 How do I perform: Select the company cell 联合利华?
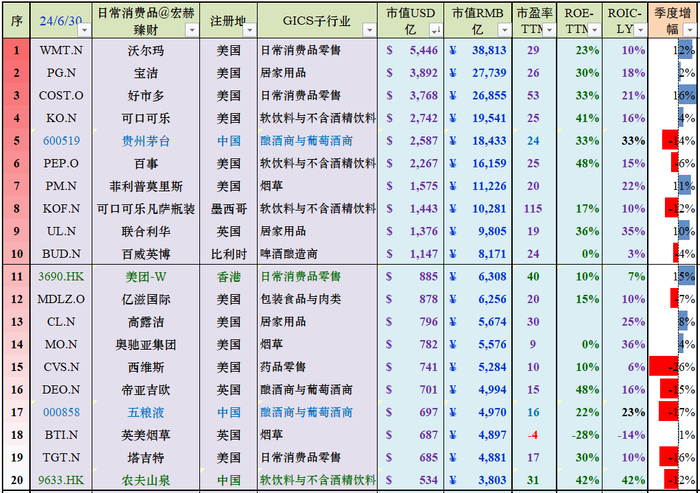click(x=146, y=231)
